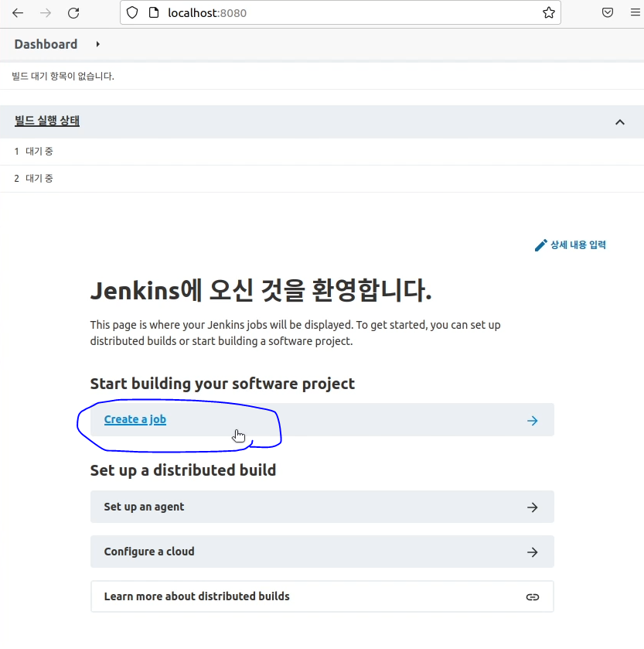Image resolution: width=644 pixels, height=649 pixels.
Task: Collapse the build executor status panel
Action: click(619, 122)
